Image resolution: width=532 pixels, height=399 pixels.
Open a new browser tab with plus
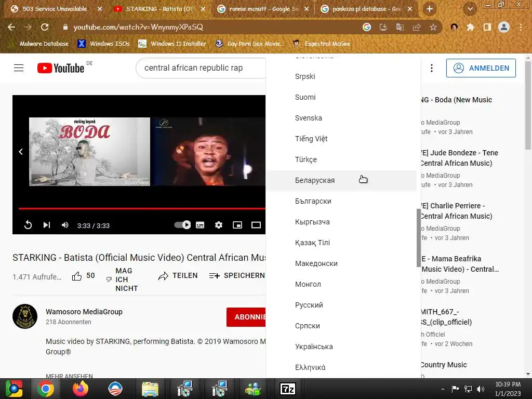coord(430,9)
